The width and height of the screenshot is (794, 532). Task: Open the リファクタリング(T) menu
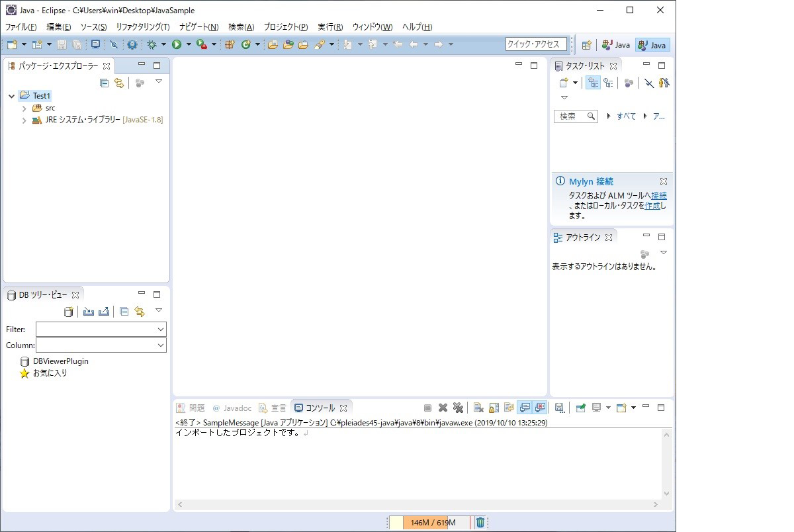click(x=143, y=27)
